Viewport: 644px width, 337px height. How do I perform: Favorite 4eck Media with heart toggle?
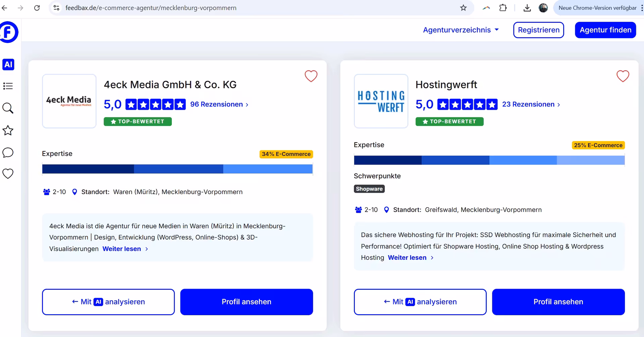[x=311, y=76]
